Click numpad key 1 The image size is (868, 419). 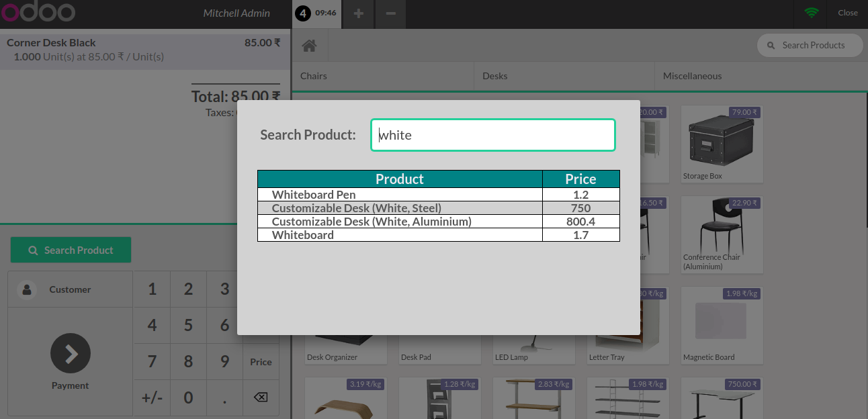pyautogui.click(x=153, y=289)
